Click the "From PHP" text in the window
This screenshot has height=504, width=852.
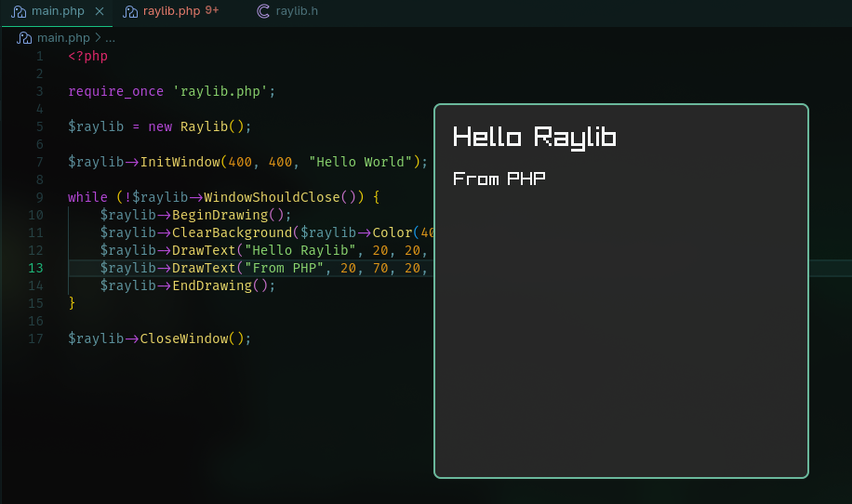499,179
